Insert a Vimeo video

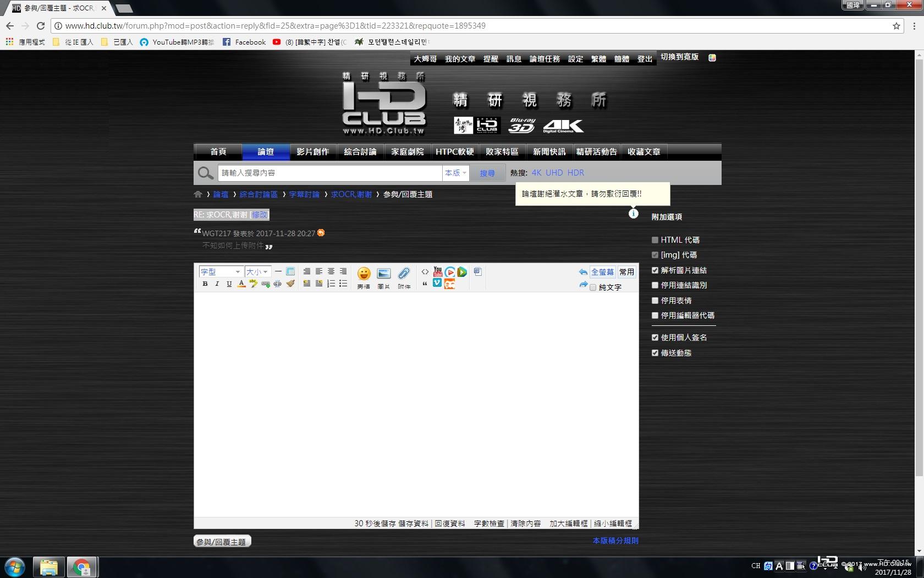437,283
